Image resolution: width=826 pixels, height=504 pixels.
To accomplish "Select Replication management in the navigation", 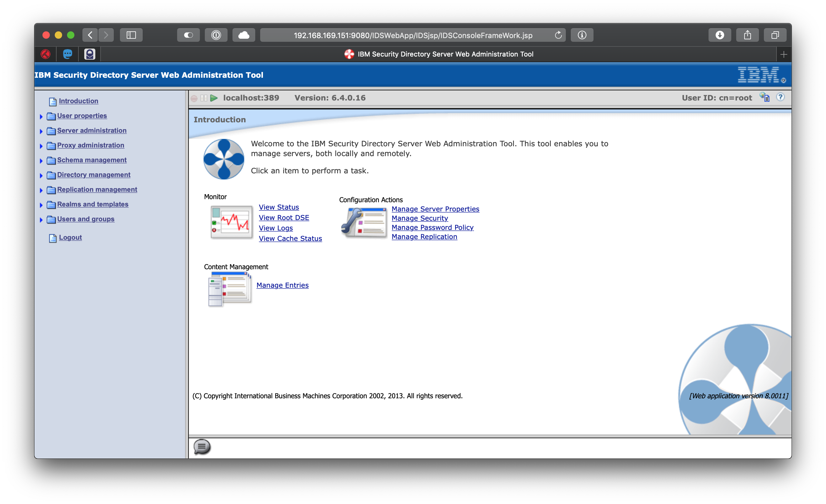I will (97, 189).
